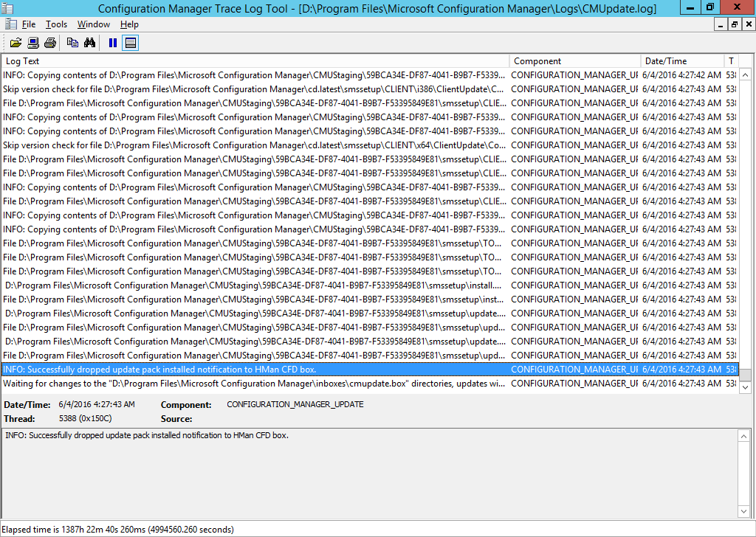
Task: Click the log list scrollbar up arrow
Action: pos(745,75)
